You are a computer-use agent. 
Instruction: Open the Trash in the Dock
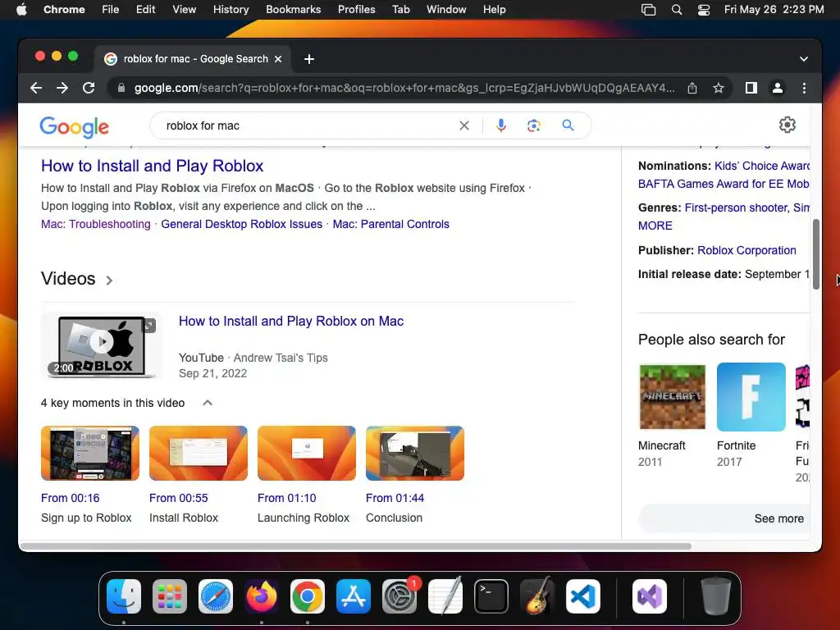pyautogui.click(x=715, y=596)
